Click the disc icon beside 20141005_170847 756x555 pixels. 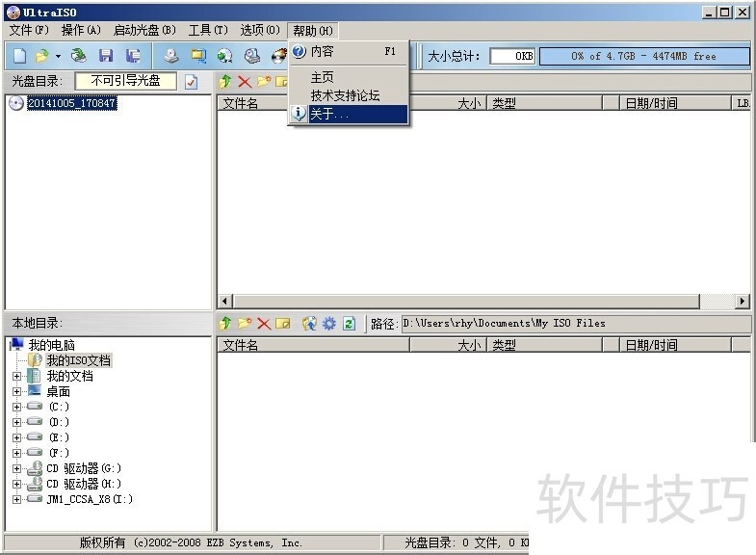point(16,103)
